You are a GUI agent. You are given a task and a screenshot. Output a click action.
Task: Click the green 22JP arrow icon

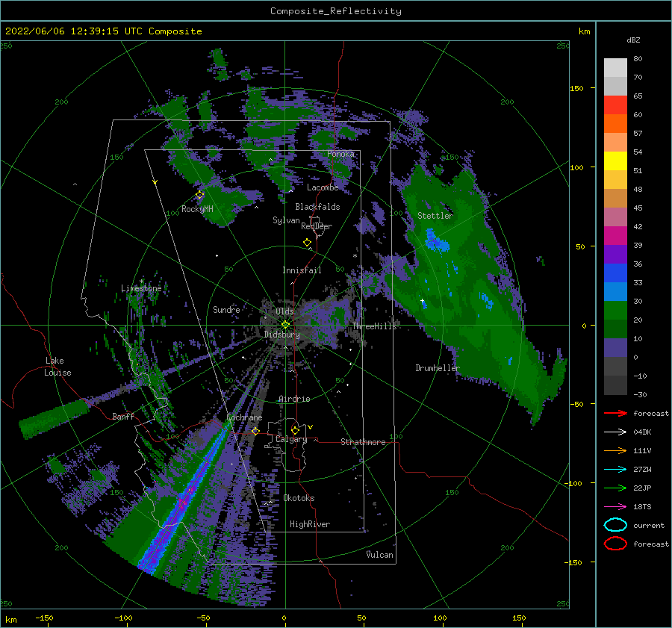615,488
